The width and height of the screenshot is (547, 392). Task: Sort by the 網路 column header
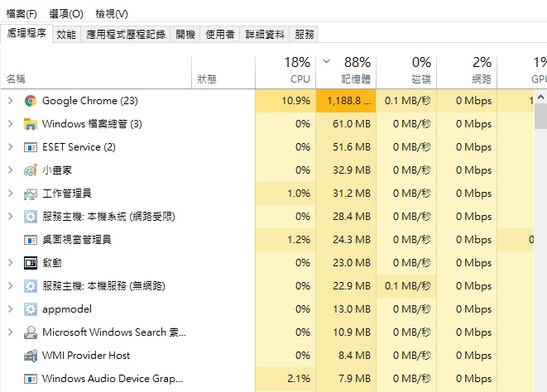pyautogui.click(x=467, y=72)
